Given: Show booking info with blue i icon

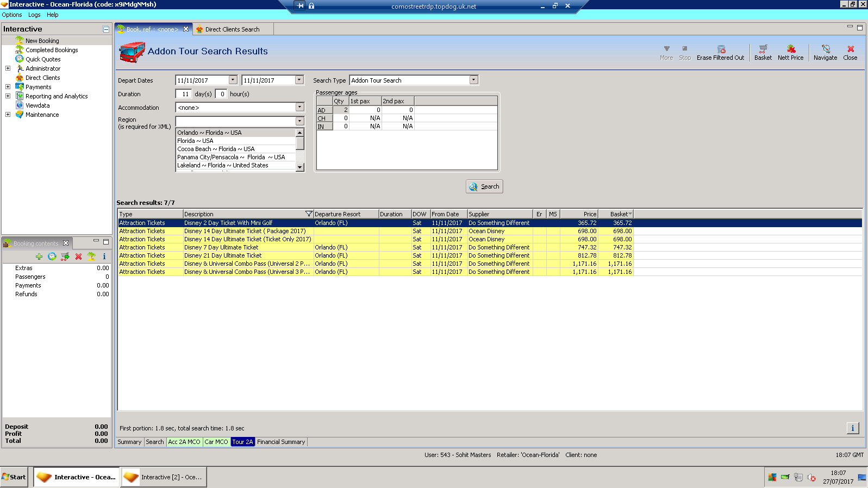Looking at the screenshot, I should tap(104, 256).
